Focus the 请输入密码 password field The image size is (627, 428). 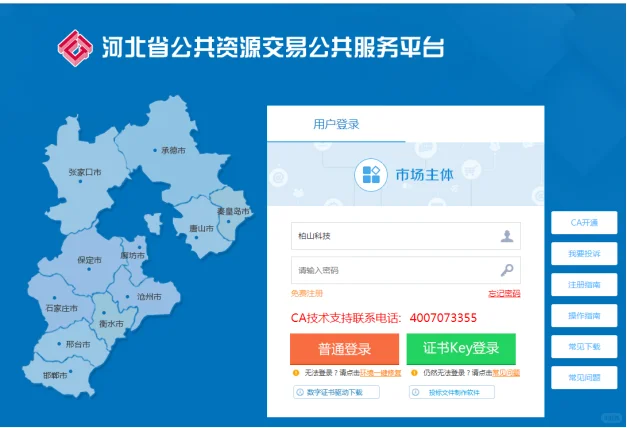(x=406, y=270)
